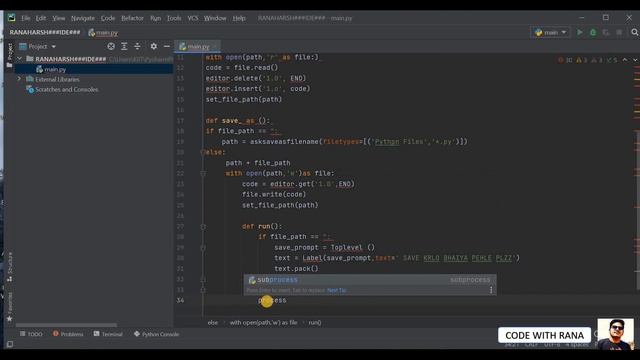Run the main configuration with the green play icon
This screenshot has width=640, height=360.
point(579,32)
